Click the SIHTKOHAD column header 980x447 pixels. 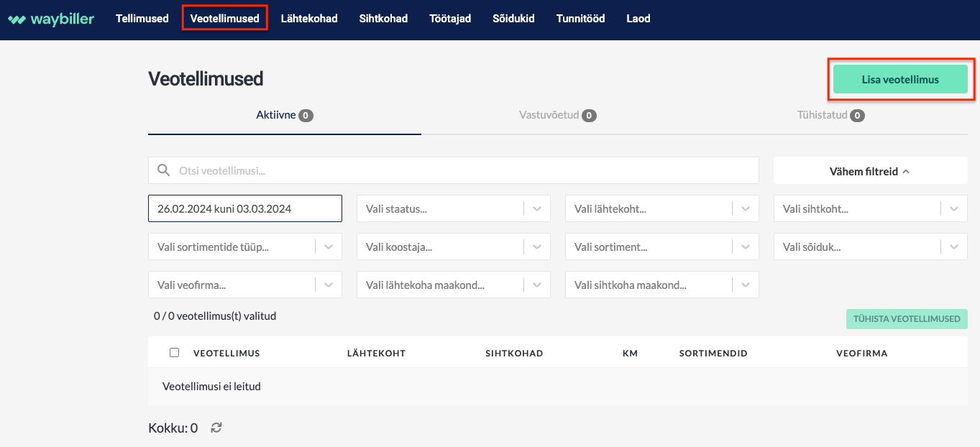(x=514, y=354)
